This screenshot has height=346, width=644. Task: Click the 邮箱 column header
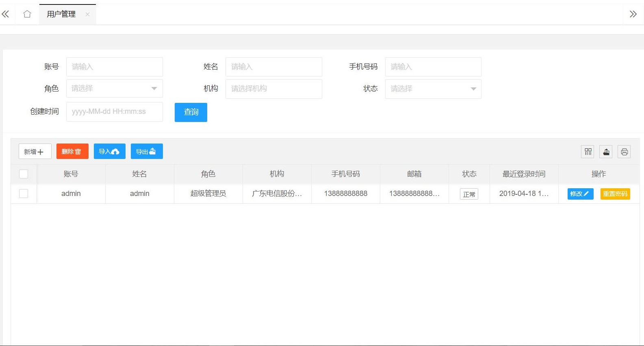[414, 174]
